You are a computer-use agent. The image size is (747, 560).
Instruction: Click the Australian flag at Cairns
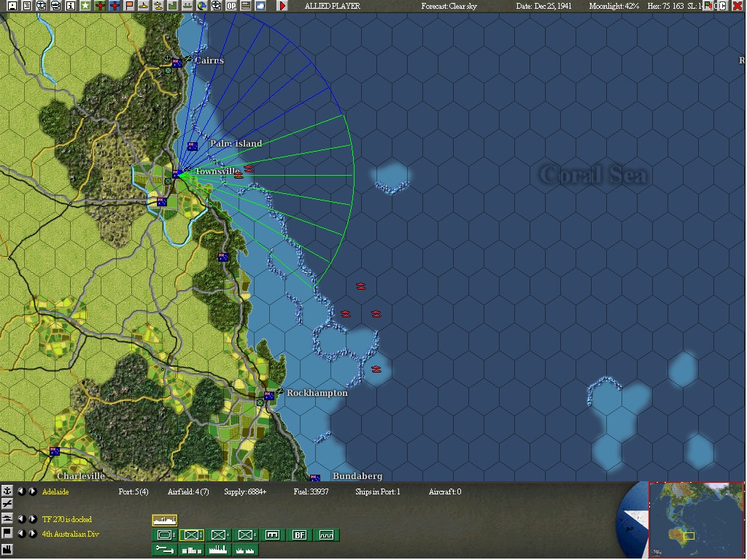coord(177,63)
